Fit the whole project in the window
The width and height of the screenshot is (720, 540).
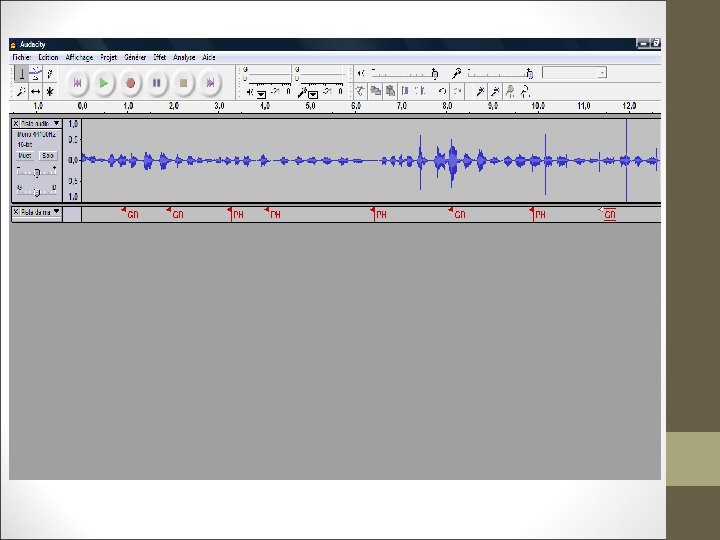(x=525, y=91)
